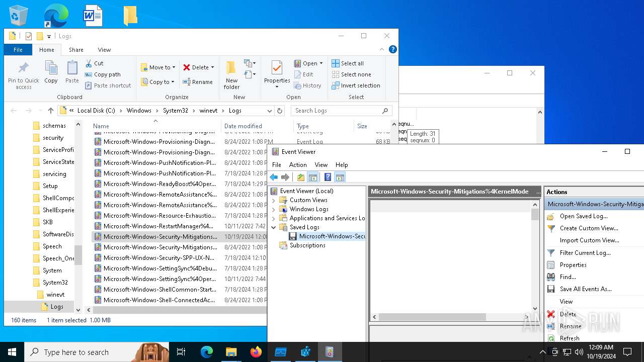Open Event Viewer File menu
Image resolution: width=644 pixels, height=362 pixels.
277,165
